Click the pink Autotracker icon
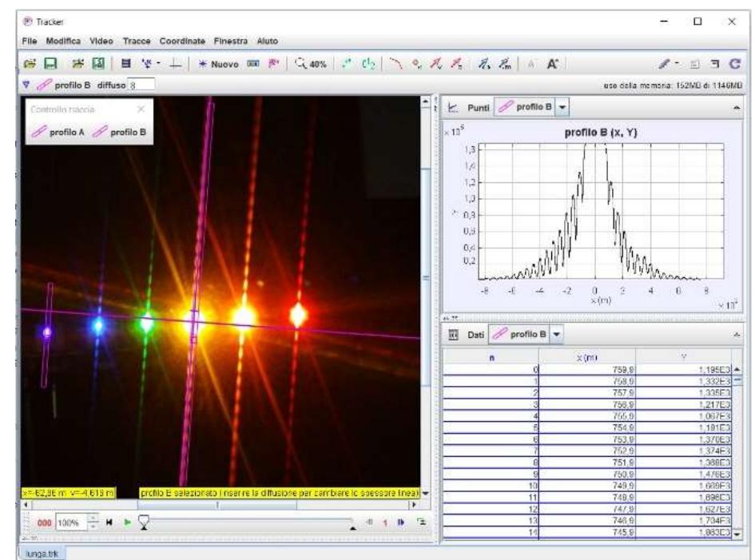The width and height of the screenshot is (755, 560). click(x=273, y=64)
